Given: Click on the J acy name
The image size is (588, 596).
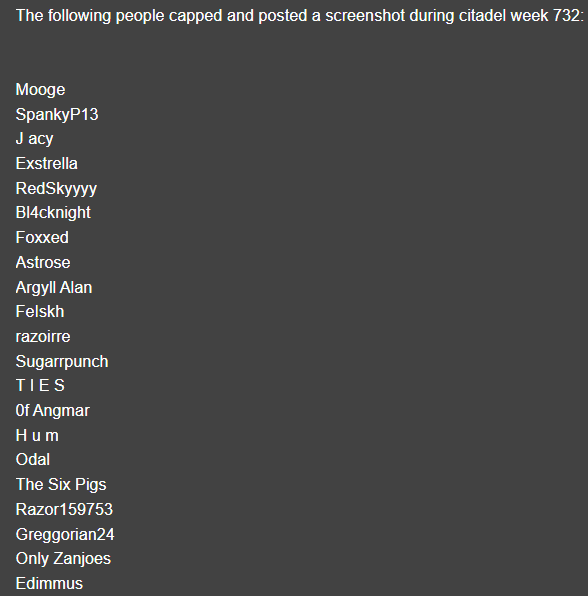Looking at the screenshot, I should [x=35, y=139].
